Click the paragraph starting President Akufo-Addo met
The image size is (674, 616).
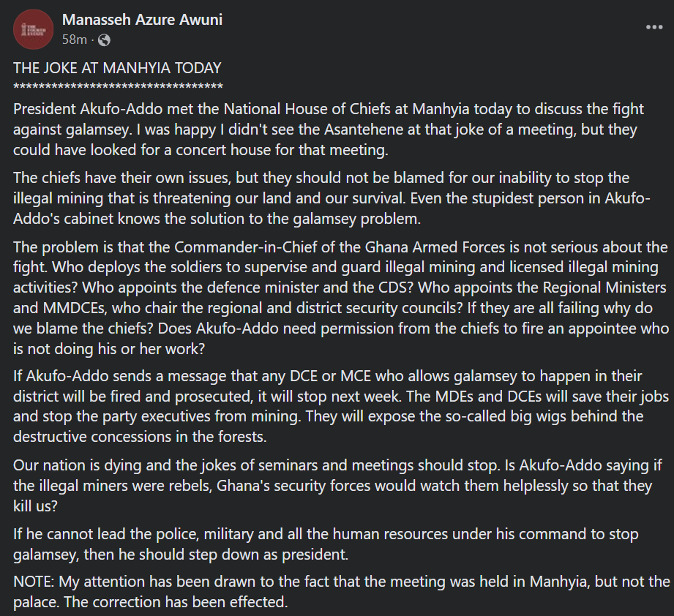(329, 129)
